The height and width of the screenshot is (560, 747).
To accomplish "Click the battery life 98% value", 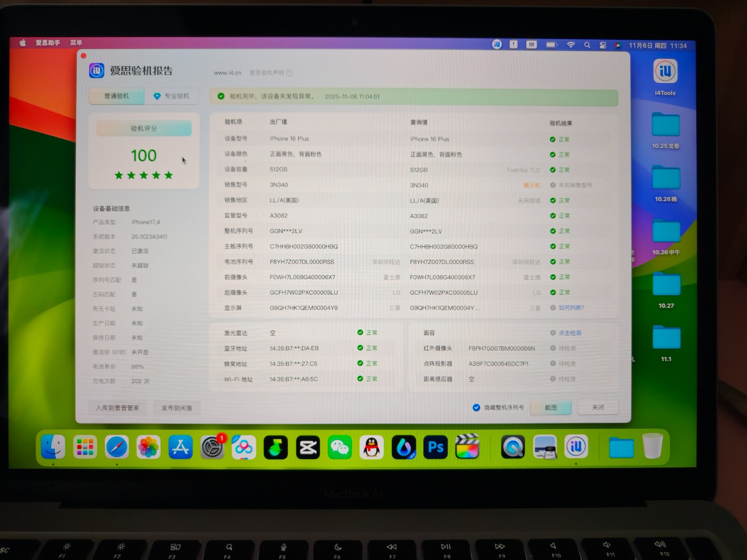I will 137,367.
